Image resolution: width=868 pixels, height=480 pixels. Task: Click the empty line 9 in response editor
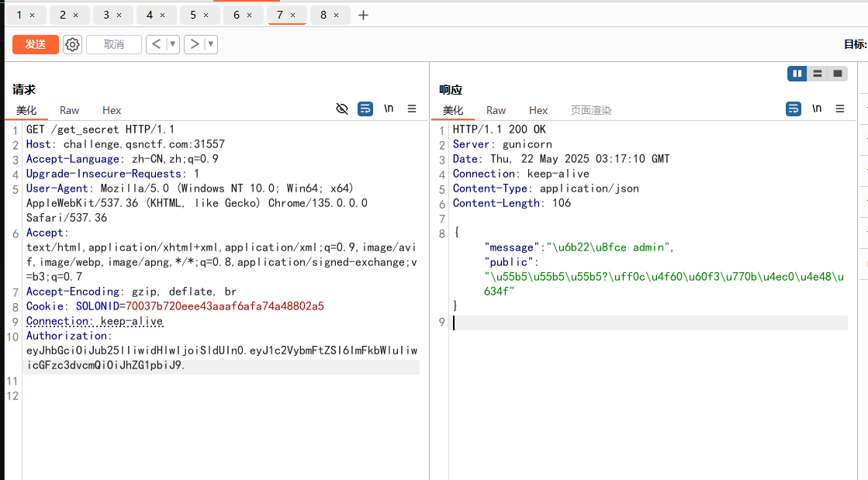650,323
